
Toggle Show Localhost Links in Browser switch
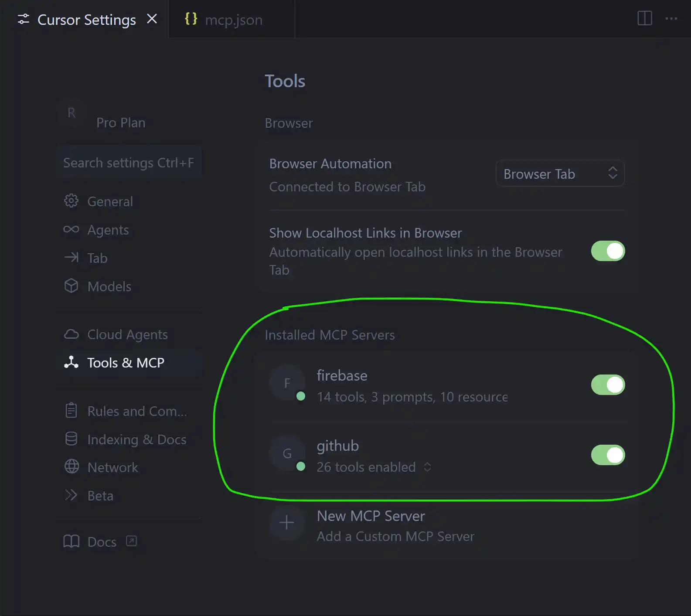608,251
